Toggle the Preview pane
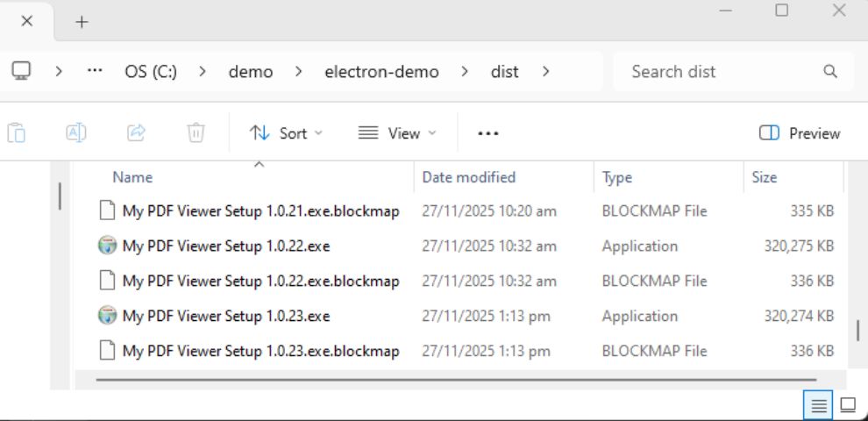Image resolution: width=868 pixels, height=421 pixels. pos(799,133)
